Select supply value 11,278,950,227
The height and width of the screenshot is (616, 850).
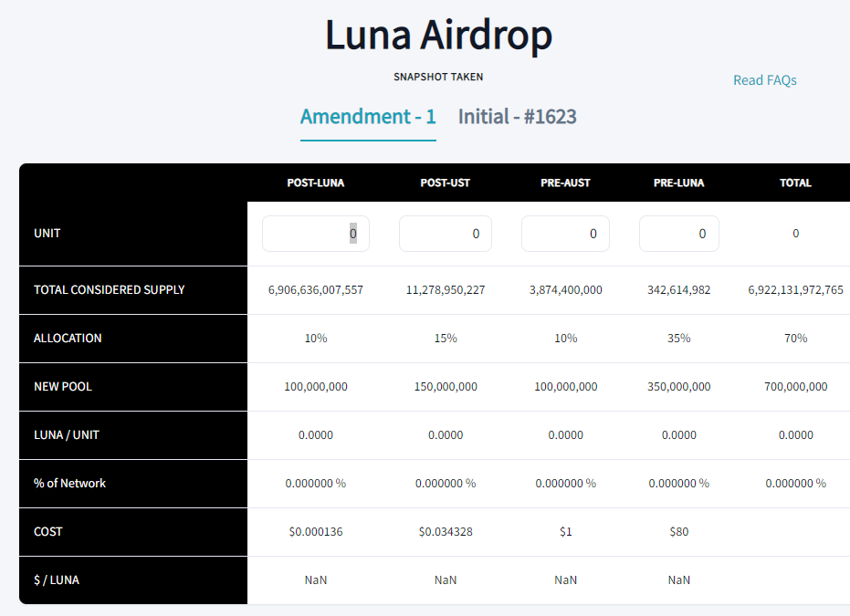coord(446,290)
